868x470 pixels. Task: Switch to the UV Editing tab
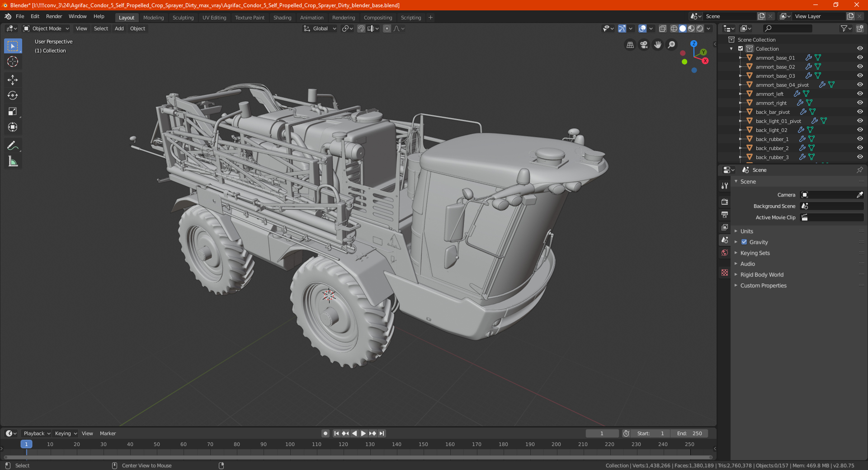coord(214,18)
